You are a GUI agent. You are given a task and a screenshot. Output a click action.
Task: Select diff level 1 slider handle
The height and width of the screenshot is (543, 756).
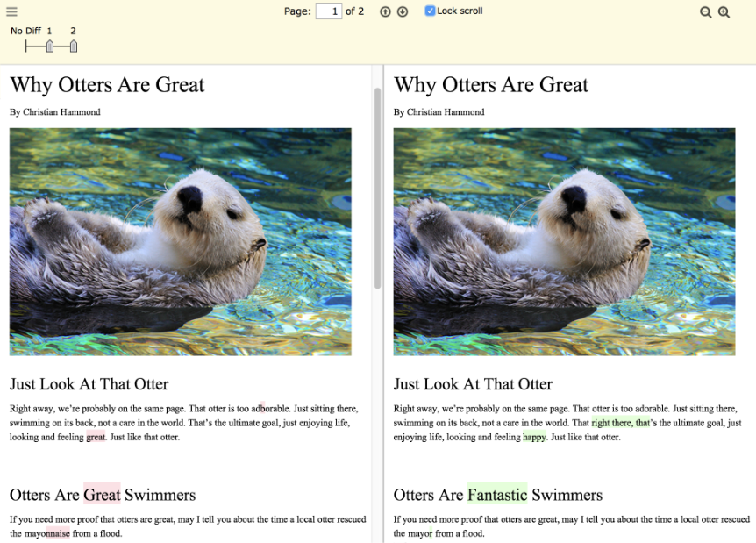pos(50,46)
